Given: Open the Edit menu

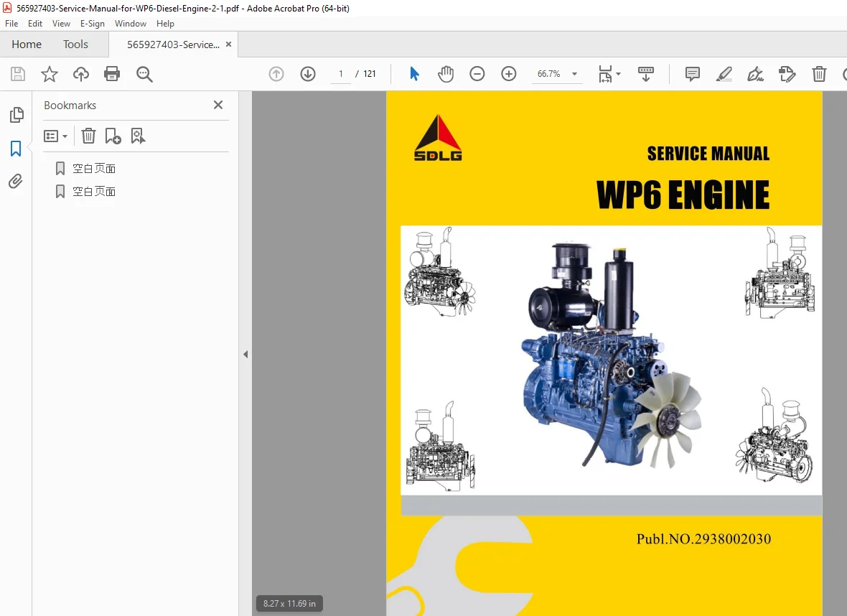Looking at the screenshot, I should coord(35,23).
